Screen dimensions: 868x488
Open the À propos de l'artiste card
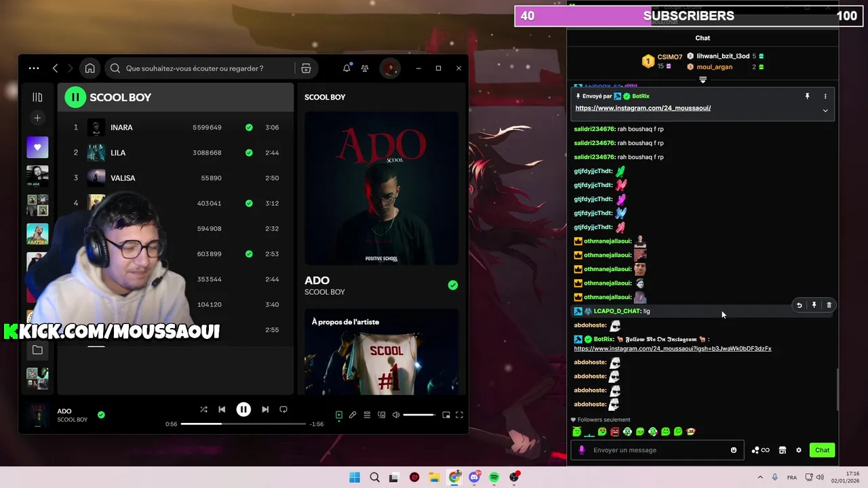click(x=381, y=352)
